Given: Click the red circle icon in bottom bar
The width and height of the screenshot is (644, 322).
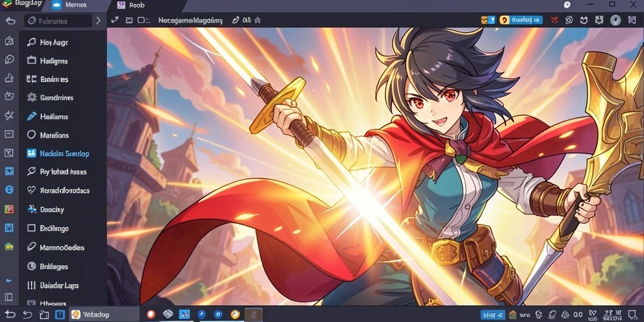Looking at the screenshot, I should [x=151, y=314].
